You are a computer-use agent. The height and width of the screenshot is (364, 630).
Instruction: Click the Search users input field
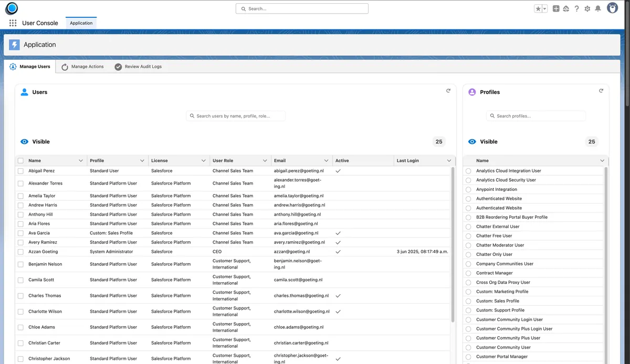[236, 116]
